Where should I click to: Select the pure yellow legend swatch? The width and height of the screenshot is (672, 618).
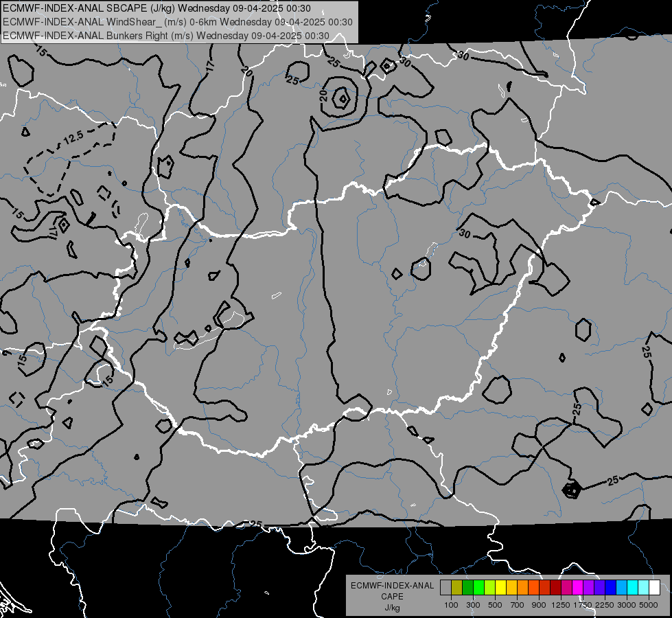click(x=500, y=587)
